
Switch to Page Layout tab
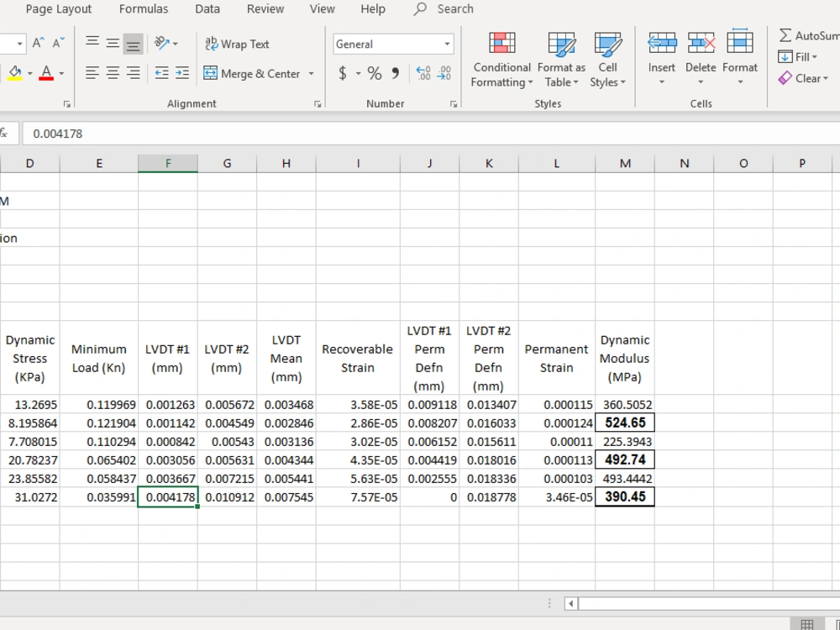pos(59,9)
